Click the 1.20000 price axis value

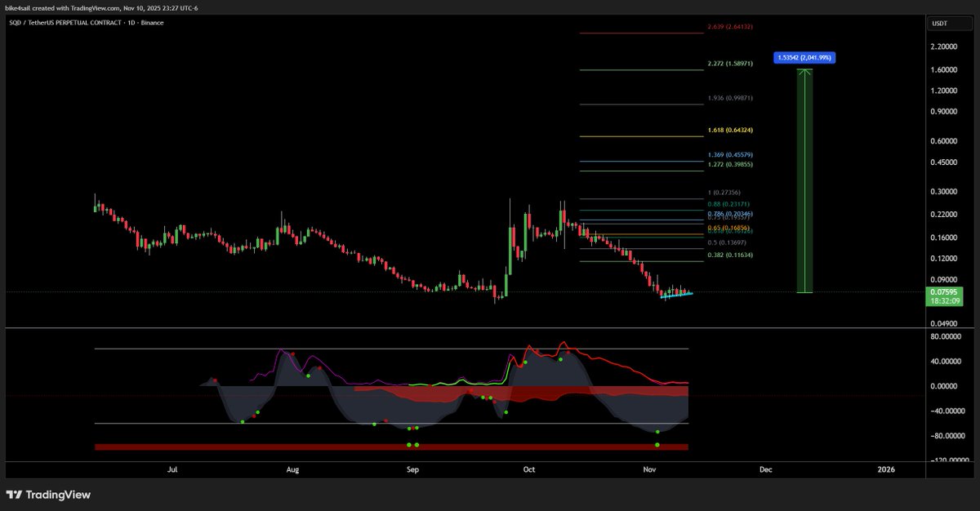[943, 91]
